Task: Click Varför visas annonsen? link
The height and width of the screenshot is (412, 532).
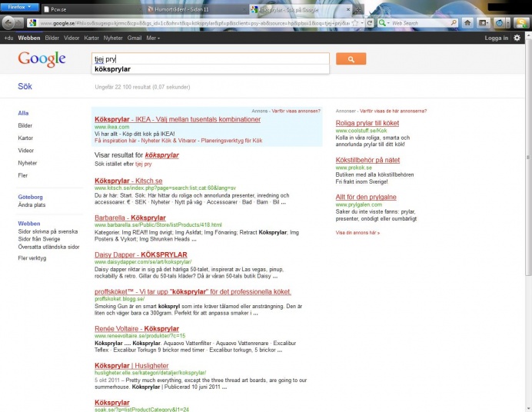Action: pos(296,111)
